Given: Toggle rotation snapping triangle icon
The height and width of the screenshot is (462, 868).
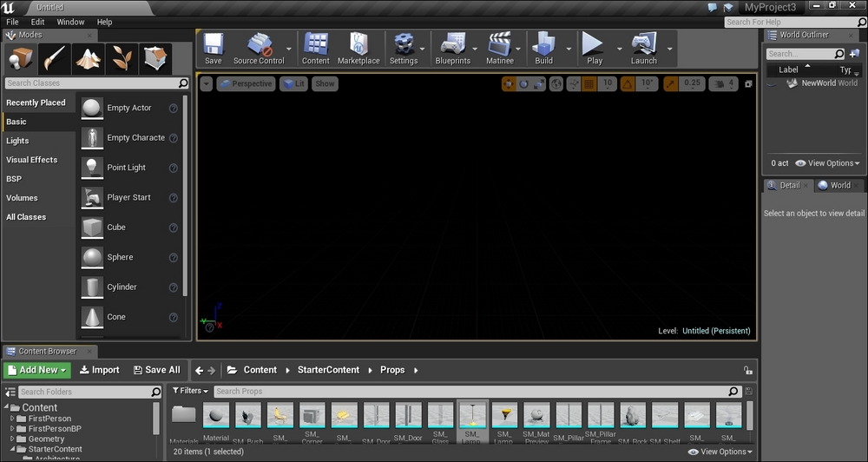Looking at the screenshot, I should (628, 83).
